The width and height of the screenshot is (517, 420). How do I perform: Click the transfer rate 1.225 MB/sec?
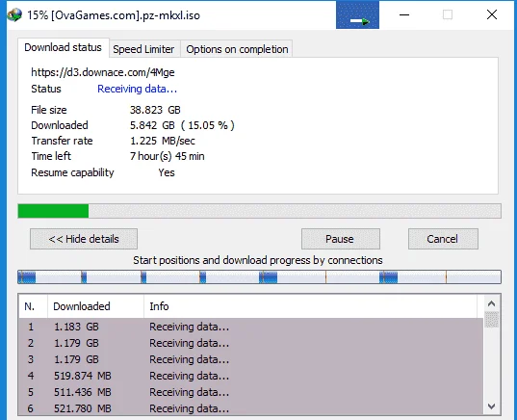pyautogui.click(x=163, y=141)
